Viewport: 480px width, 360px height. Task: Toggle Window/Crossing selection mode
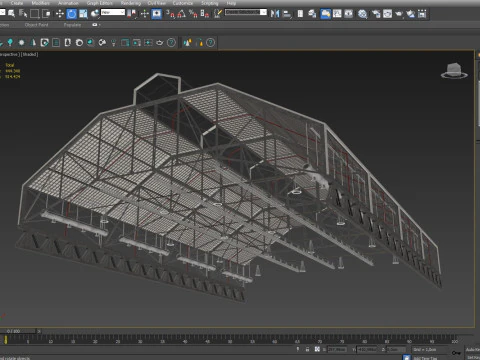tap(46, 14)
